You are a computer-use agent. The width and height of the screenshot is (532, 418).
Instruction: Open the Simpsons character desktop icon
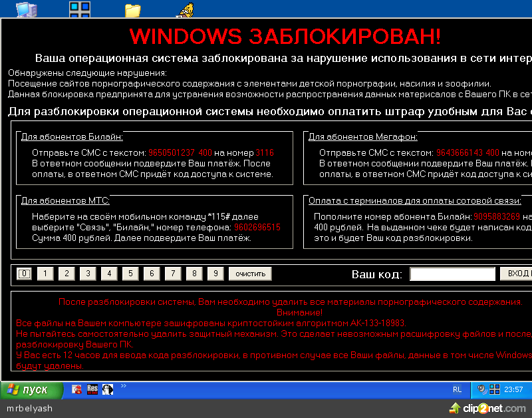tap(186, 9)
